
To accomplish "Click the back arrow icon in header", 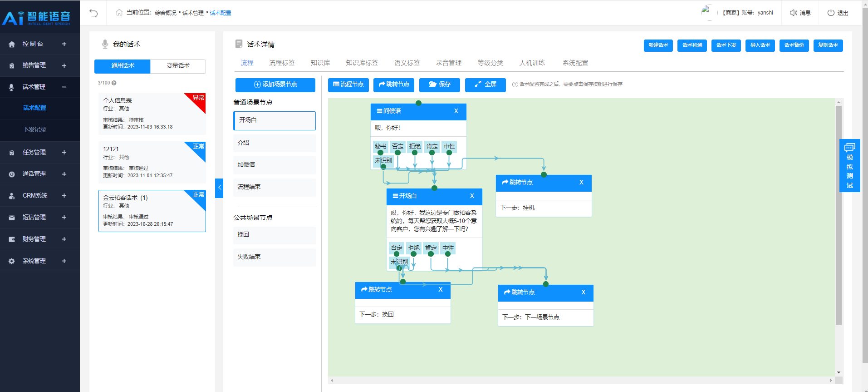I will pyautogui.click(x=93, y=13).
